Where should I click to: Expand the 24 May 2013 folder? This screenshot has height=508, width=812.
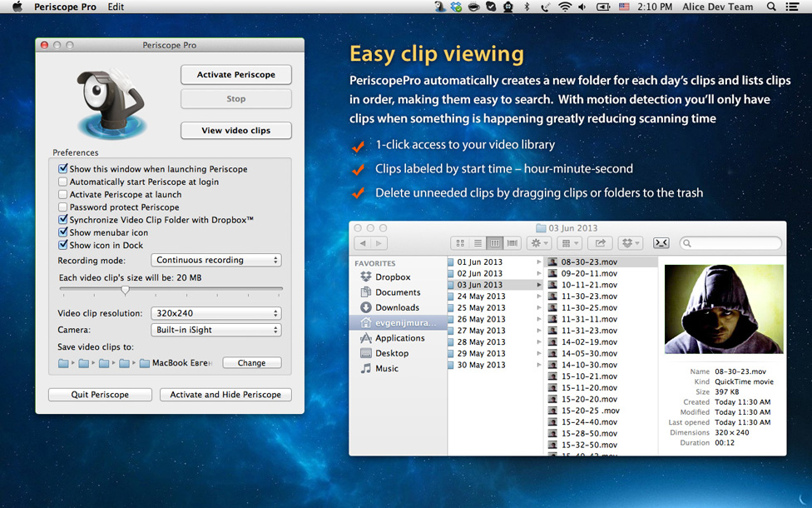pyautogui.click(x=539, y=296)
